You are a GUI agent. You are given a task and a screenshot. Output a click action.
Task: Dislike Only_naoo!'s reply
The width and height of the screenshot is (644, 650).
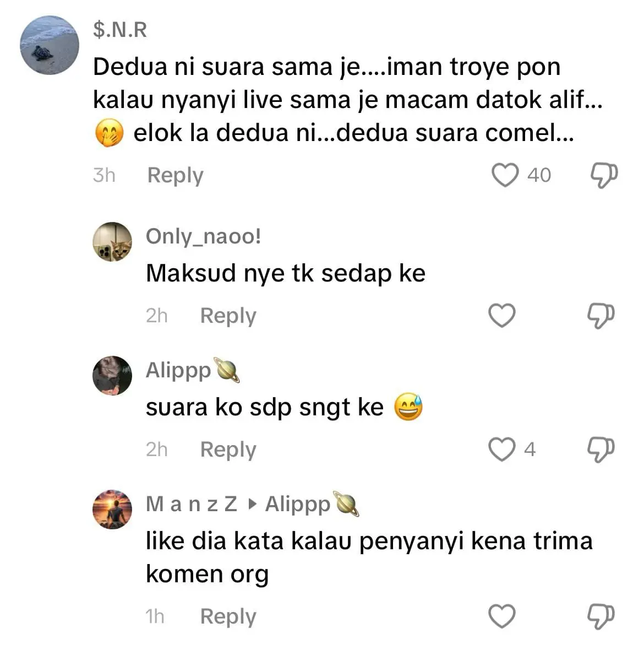click(x=601, y=316)
